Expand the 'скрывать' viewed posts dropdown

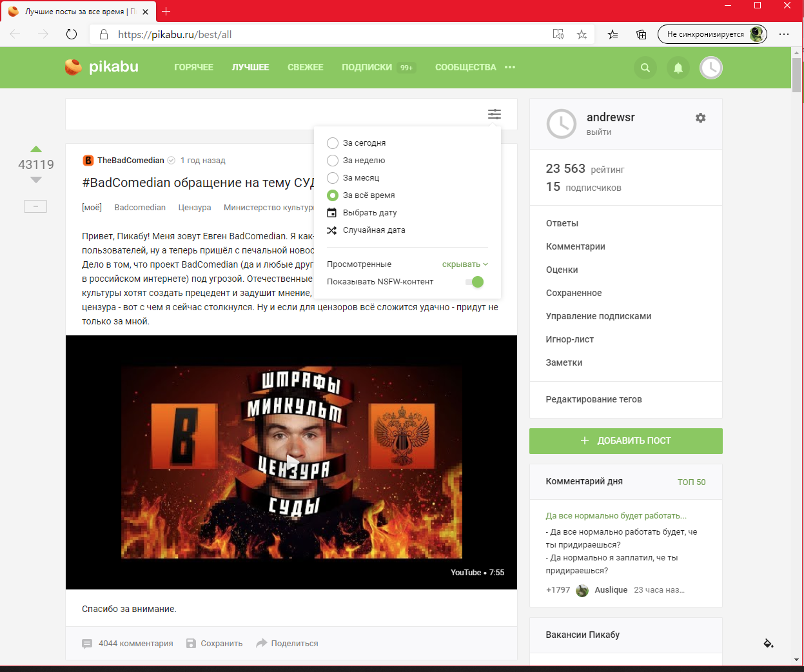pos(465,264)
